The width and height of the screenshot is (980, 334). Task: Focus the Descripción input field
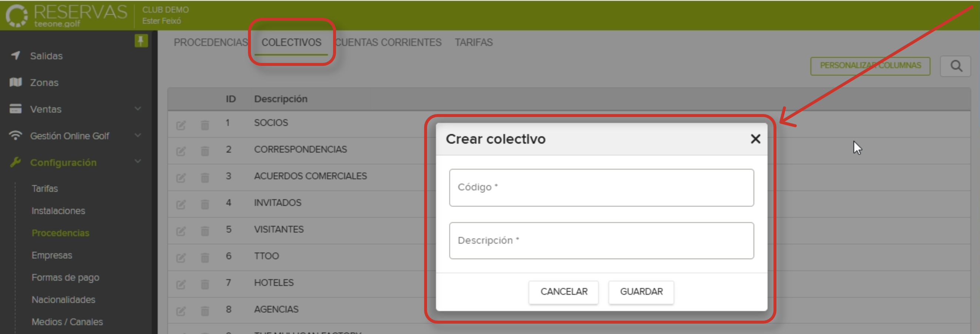[601, 241]
